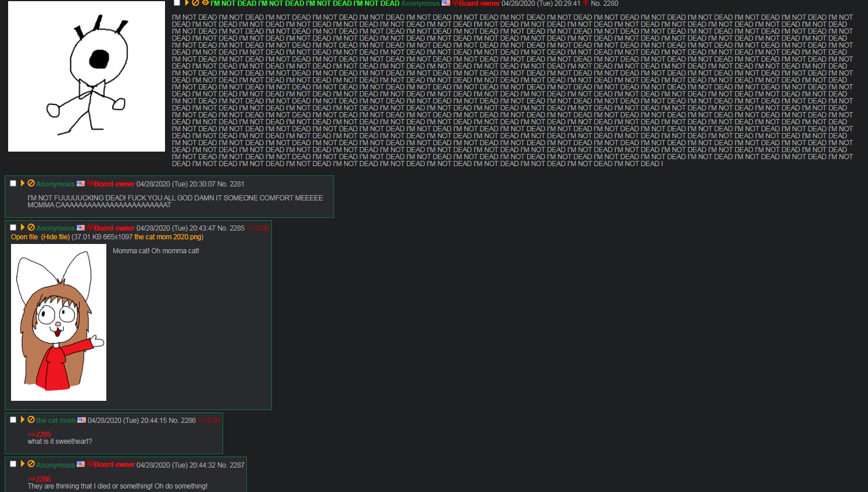
Task: Click the red Board owner badge icon on post 2281
Action: click(90, 184)
